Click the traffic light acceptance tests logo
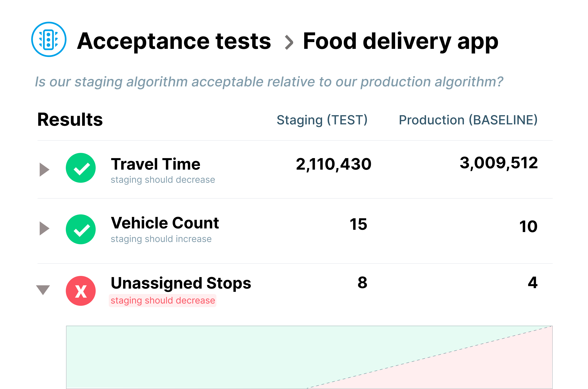The width and height of the screenshot is (588, 389). click(x=49, y=39)
